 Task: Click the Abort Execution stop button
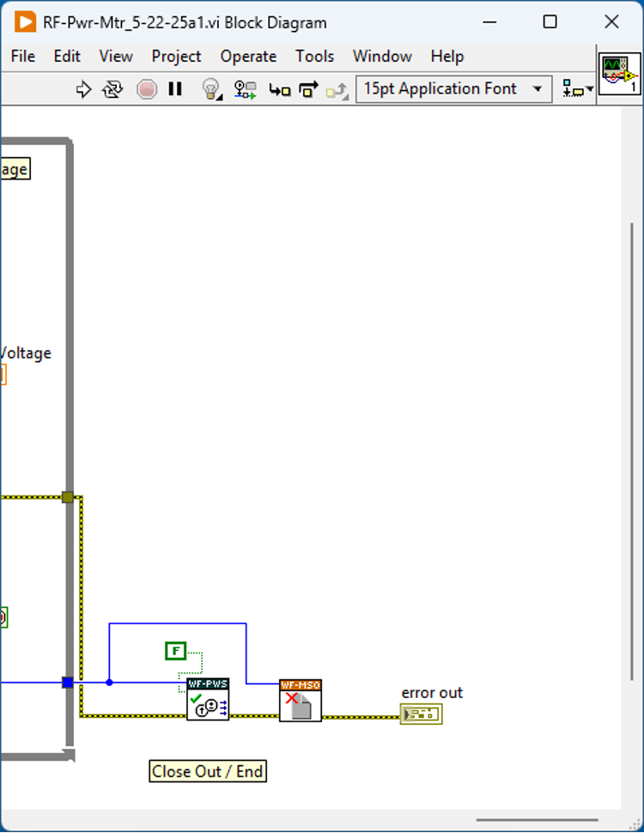[x=147, y=88]
